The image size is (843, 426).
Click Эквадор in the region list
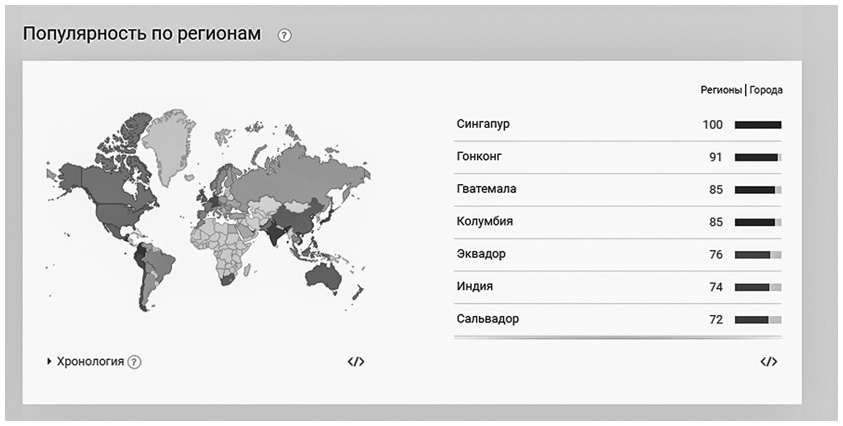click(x=480, y=254)
